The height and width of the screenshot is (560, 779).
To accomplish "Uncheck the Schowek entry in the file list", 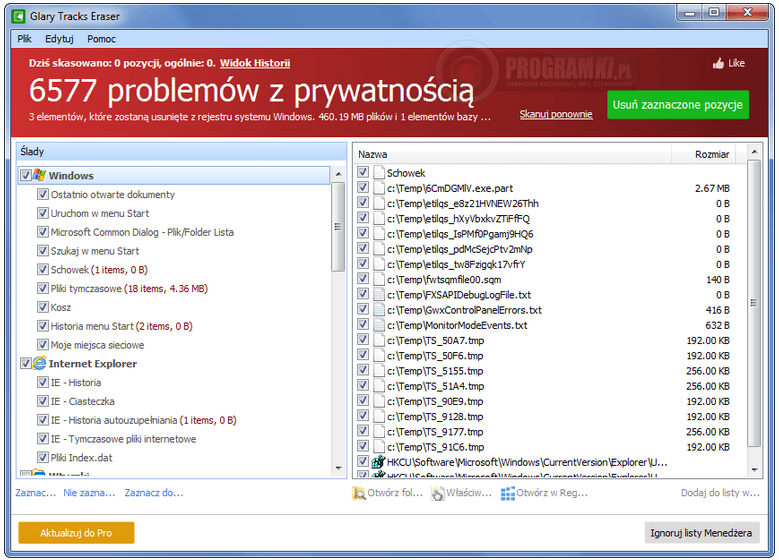I will (x=363, y=172).
